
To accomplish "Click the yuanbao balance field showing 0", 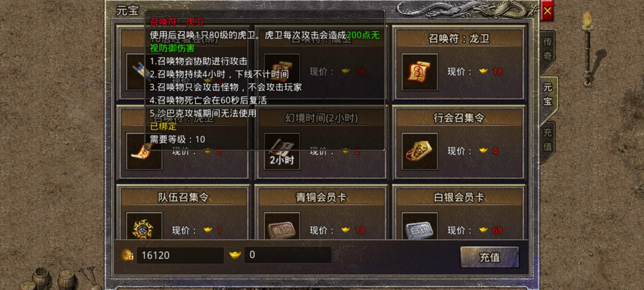I will point(288,255).
